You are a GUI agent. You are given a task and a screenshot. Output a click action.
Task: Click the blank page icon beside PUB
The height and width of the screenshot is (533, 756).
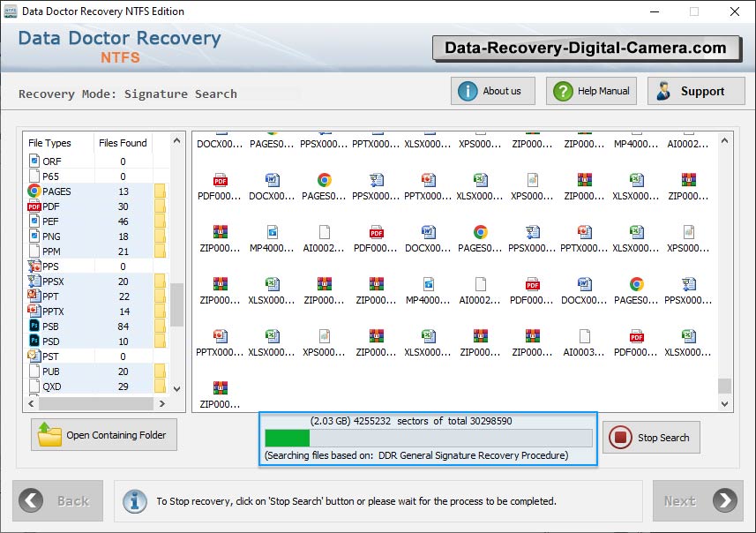[34, 371]
